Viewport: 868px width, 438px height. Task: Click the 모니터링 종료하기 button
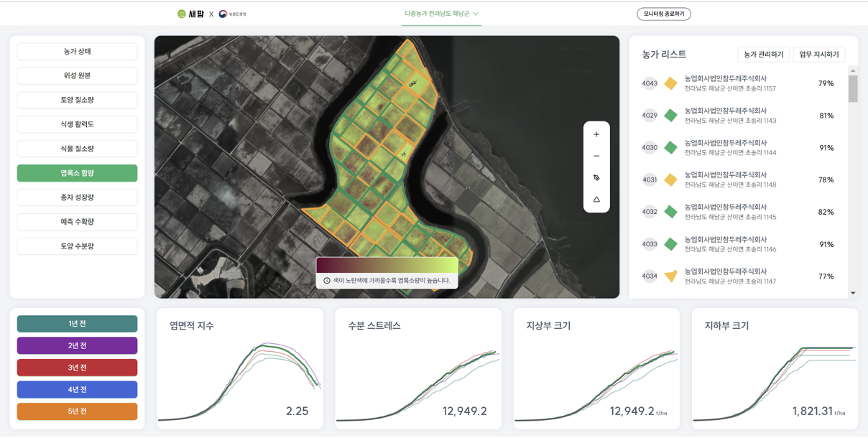click(x=663, y=14)
